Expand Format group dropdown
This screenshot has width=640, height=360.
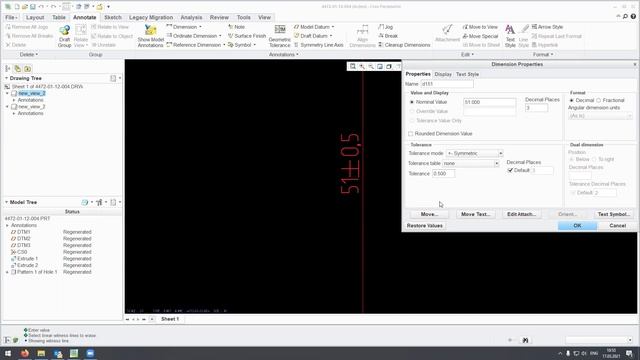tap(543, 54)
